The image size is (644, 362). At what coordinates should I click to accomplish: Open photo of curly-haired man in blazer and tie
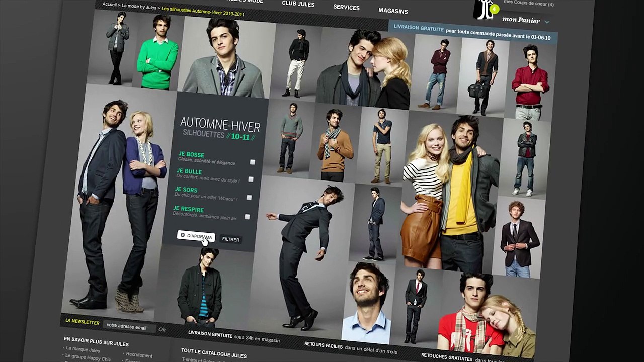coord(518,237)
